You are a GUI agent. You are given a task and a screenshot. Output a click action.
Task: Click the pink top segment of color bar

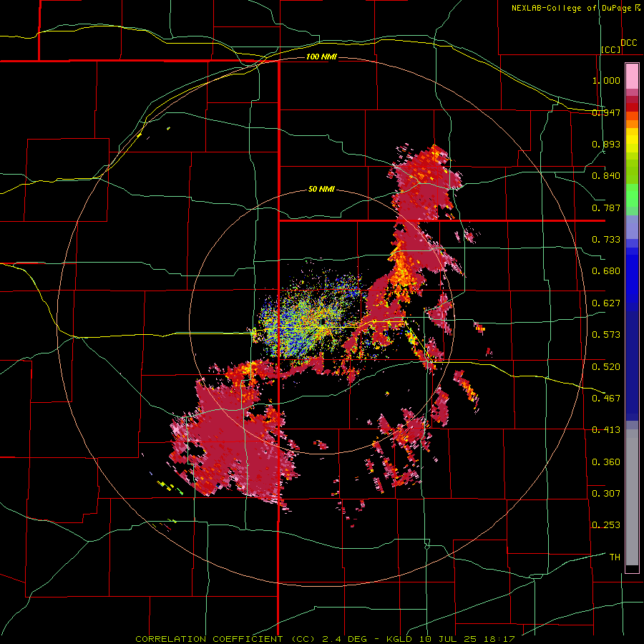coord(632,76)
